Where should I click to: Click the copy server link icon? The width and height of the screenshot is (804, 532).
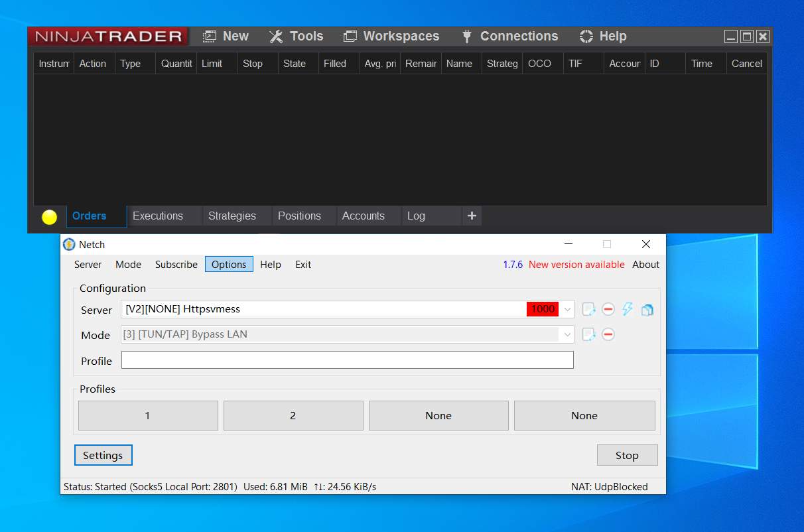click(647, 309)
